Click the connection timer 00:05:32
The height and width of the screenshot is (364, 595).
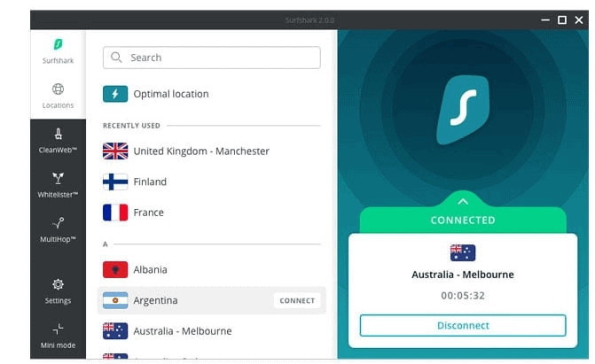coord(463,296)
